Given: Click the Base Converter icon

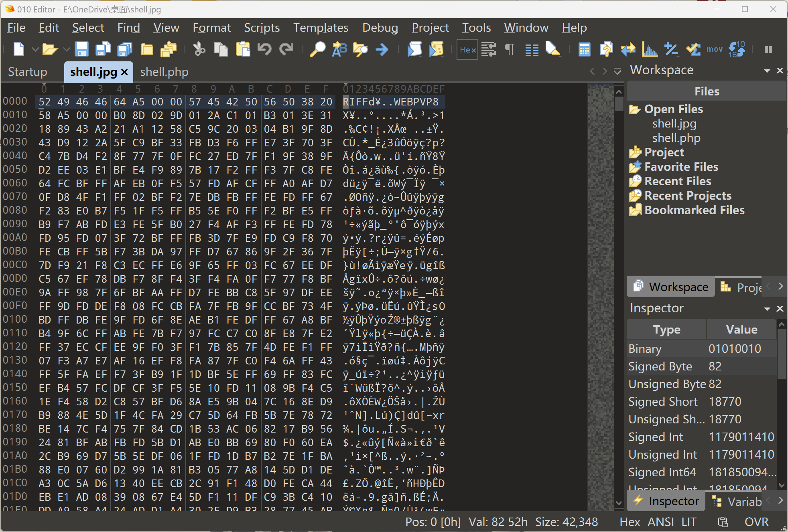Looking at the screenshot, I should (x=737, y=49).
